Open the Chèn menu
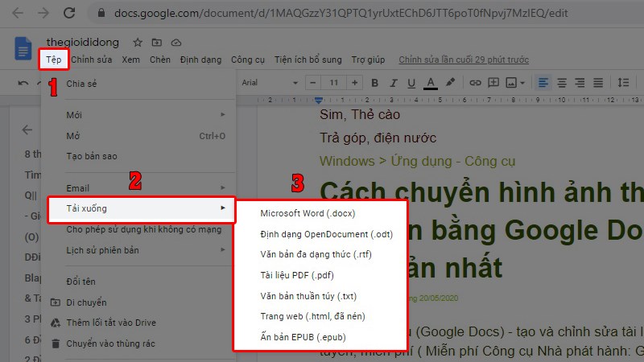The height and width of the screenshot is (362, 644). point(159,60)
